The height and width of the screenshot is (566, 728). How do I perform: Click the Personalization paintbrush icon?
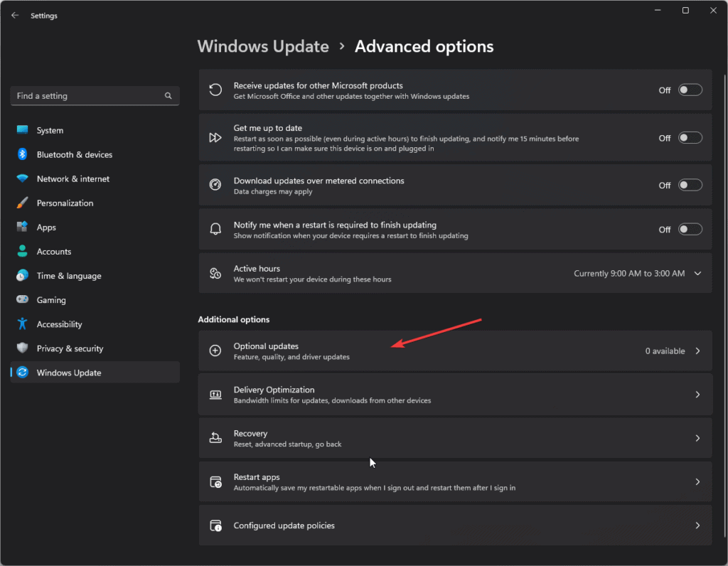[22, 203]
